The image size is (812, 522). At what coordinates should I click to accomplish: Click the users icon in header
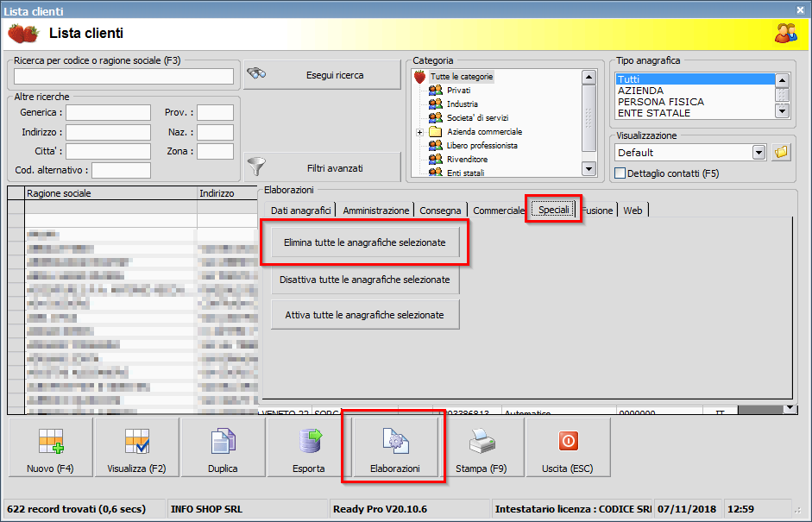click(x=785, y=33)
